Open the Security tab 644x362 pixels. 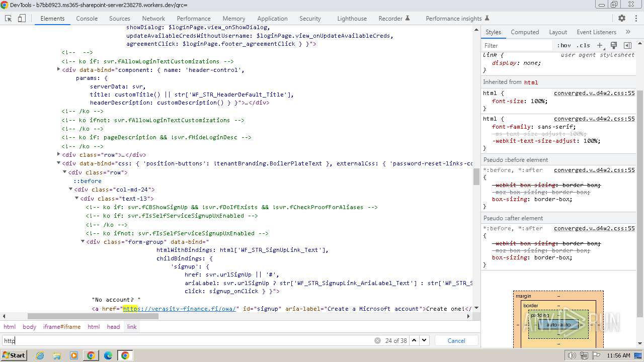(x=310, y=18)
